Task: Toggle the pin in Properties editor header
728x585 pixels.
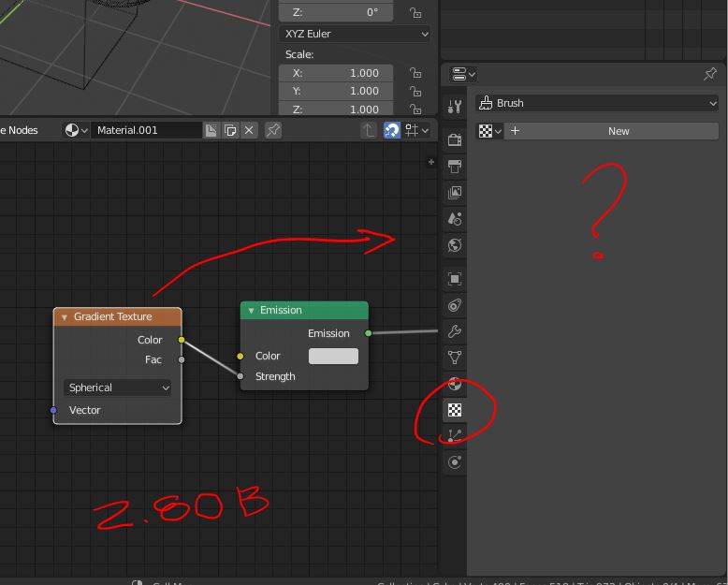Action: (710, 74)
